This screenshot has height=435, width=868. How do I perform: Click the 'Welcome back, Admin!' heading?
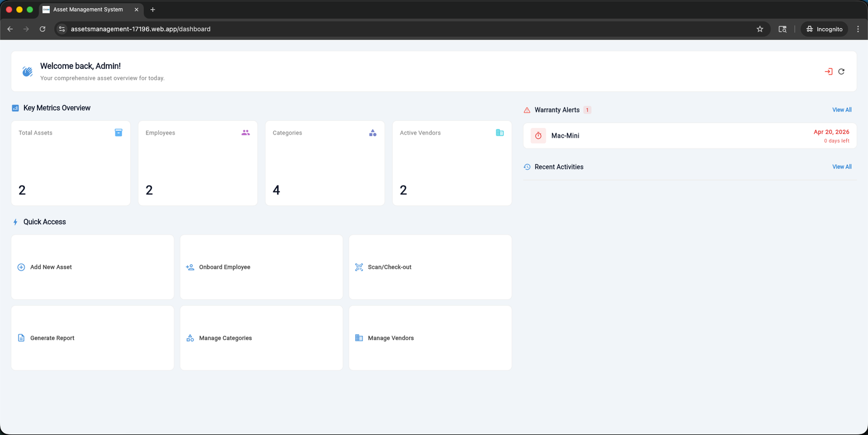point(80,66)
